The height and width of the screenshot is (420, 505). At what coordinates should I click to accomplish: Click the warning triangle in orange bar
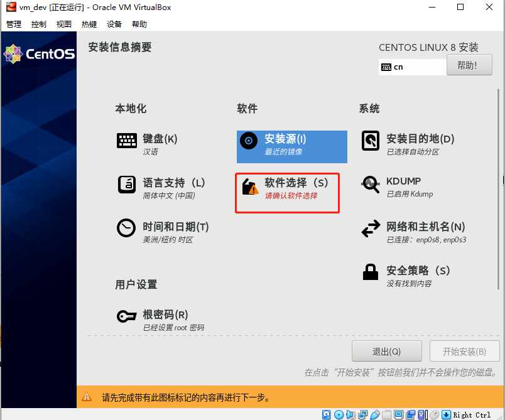coord(87,397)
